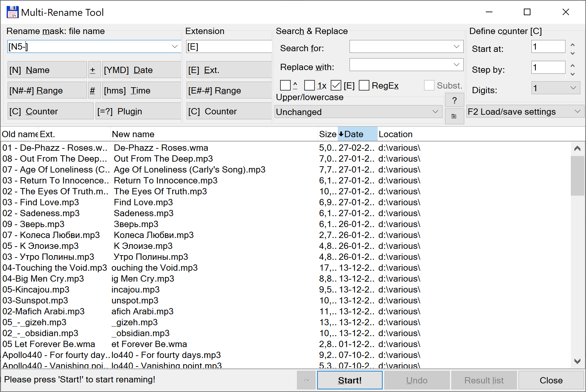Click the [=?] Plugin button
Screen dimensions: 586x392
point(138,111)
